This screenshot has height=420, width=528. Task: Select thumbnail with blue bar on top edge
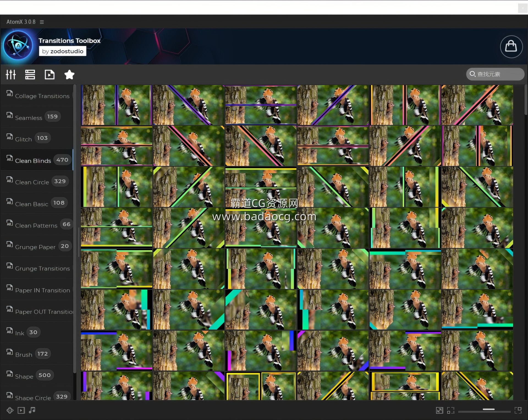click(116, 351)
